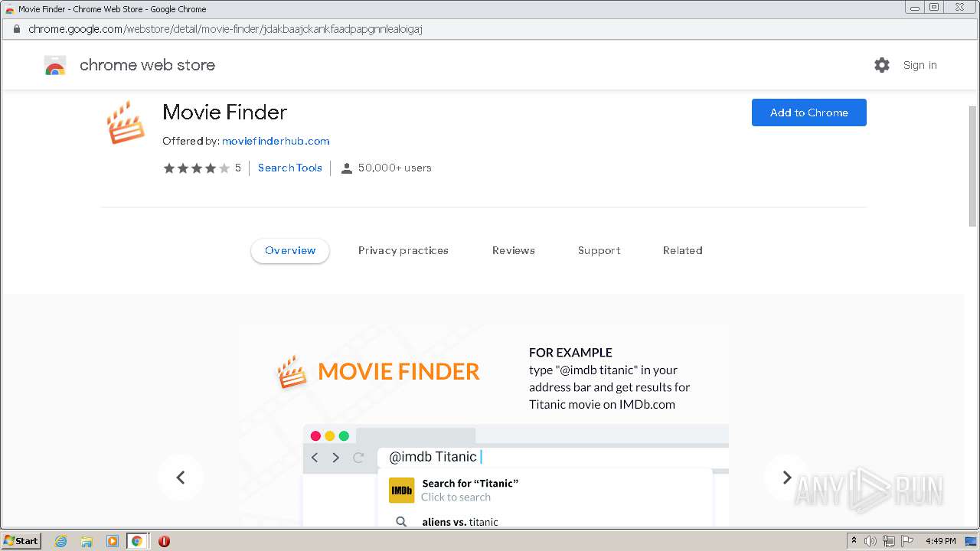The image size is (980, 551).
Task: Open Internet Explorer in taskbar
Action: (61, 541)
